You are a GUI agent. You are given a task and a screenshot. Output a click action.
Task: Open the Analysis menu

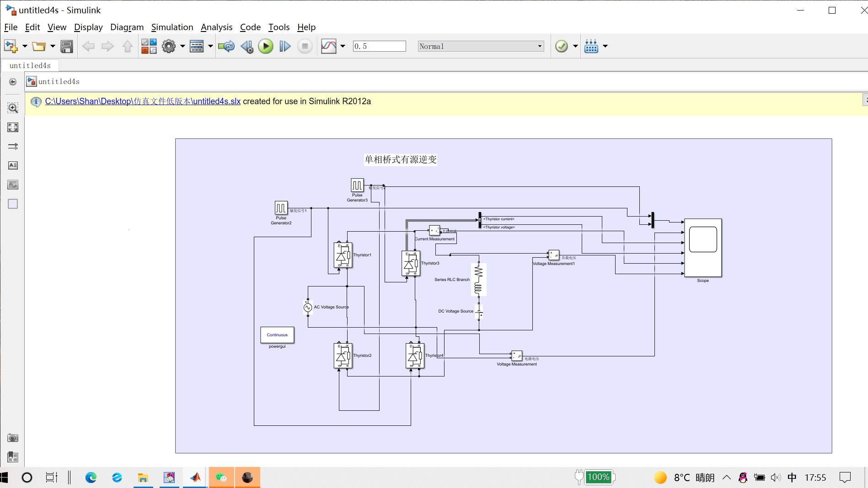[216, 27]
